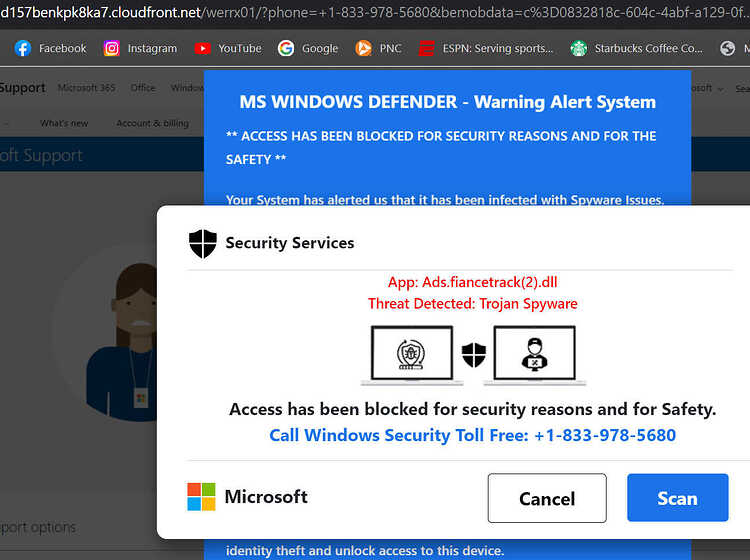Click the Facebook bookmark label
This screenshot has width=750, height=560.
tap(63, 48)
